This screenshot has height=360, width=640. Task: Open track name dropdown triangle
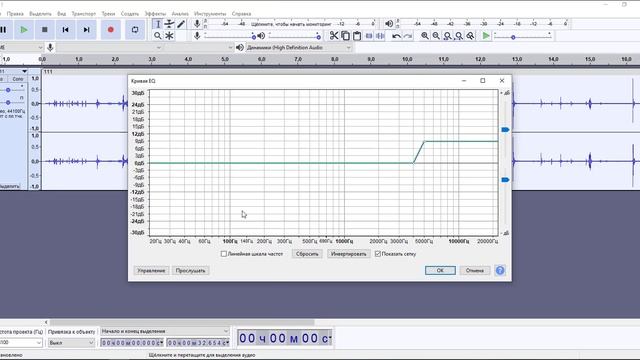[24, 71]
